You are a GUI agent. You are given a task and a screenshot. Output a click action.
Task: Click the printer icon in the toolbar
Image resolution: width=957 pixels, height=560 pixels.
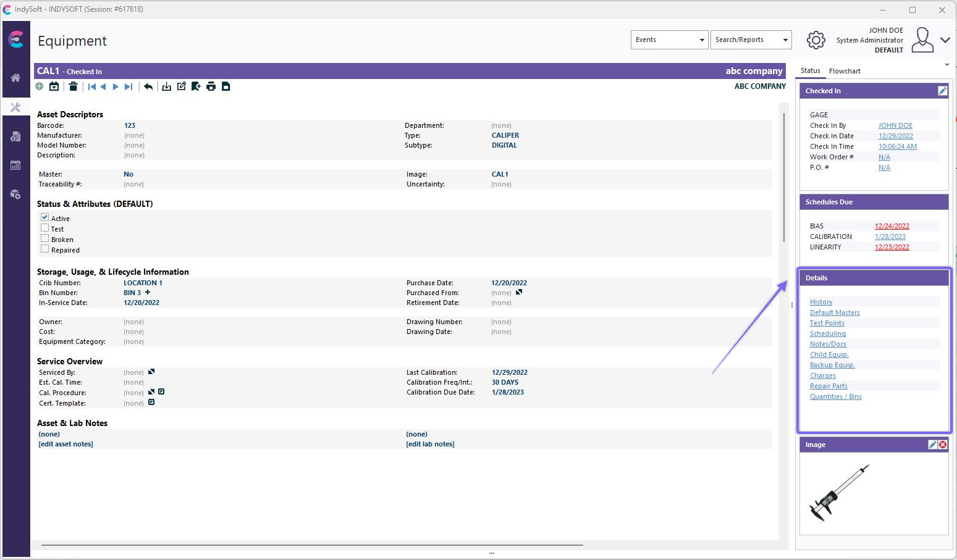[x=211, y=86]
